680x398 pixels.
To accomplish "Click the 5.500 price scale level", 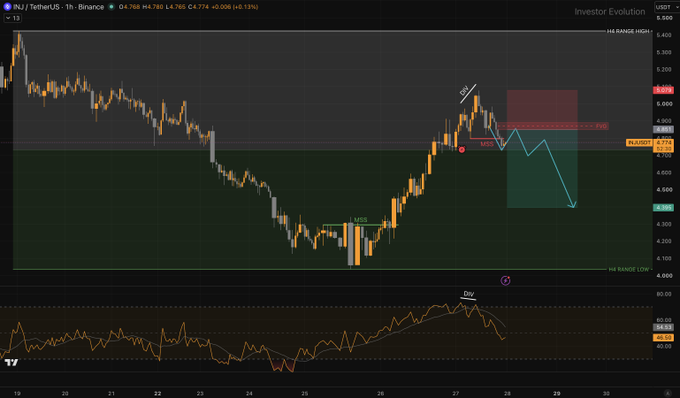I will pos(664,18).
